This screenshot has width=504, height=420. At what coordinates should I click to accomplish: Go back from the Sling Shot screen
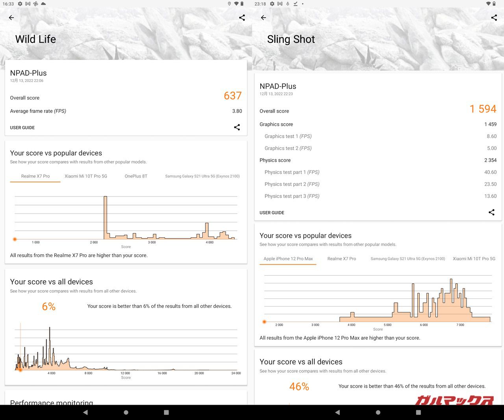tap(263, 18)
